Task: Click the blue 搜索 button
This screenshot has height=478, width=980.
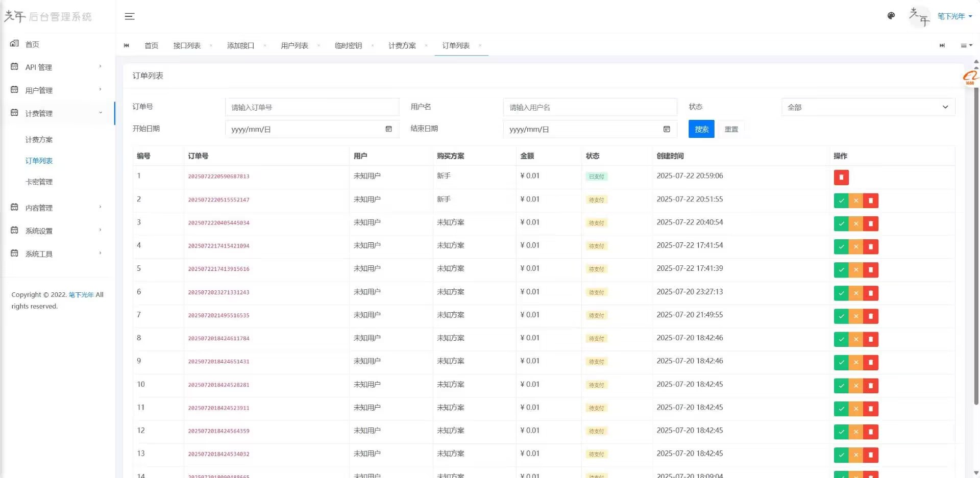Action: click(701, 129)
